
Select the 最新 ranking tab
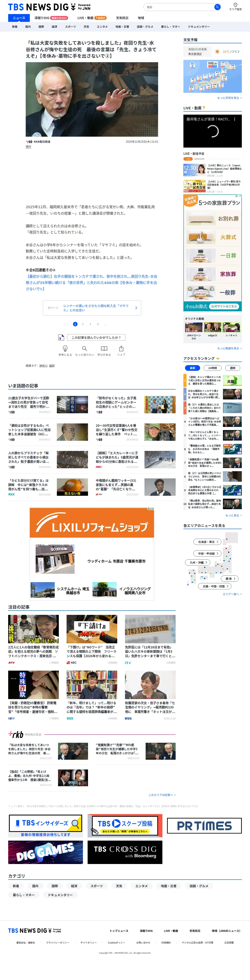tap(192, 368)
